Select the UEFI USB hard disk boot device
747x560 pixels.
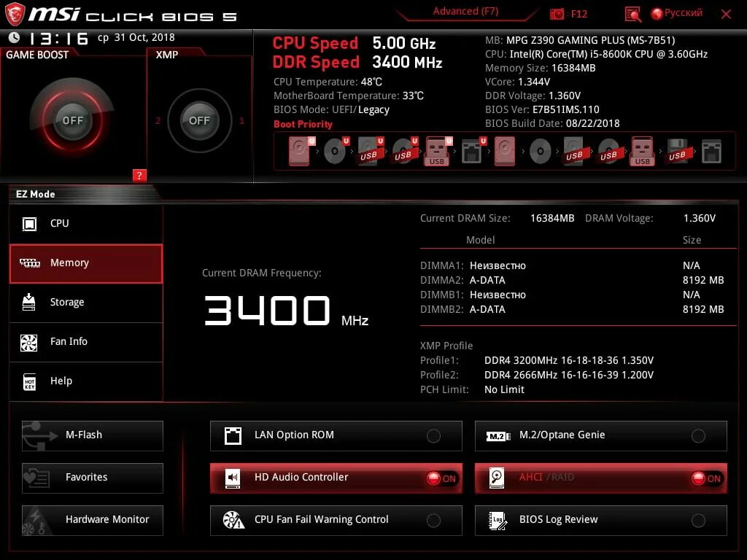(370, 152)
